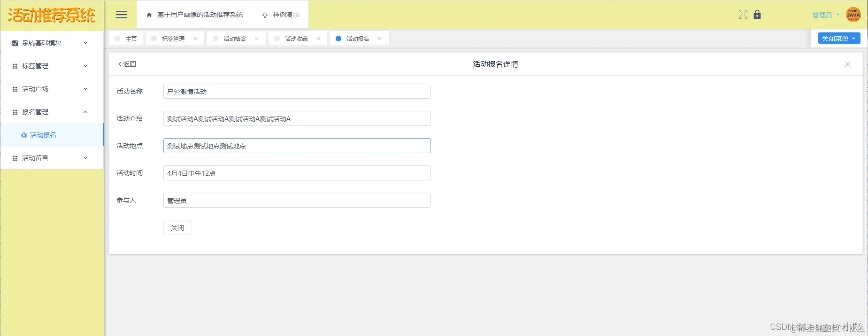The height and width of the screenshot is (336, 868).
Task: Click the grid icon beside 报名管理
Action: click(x=15, y=112)
